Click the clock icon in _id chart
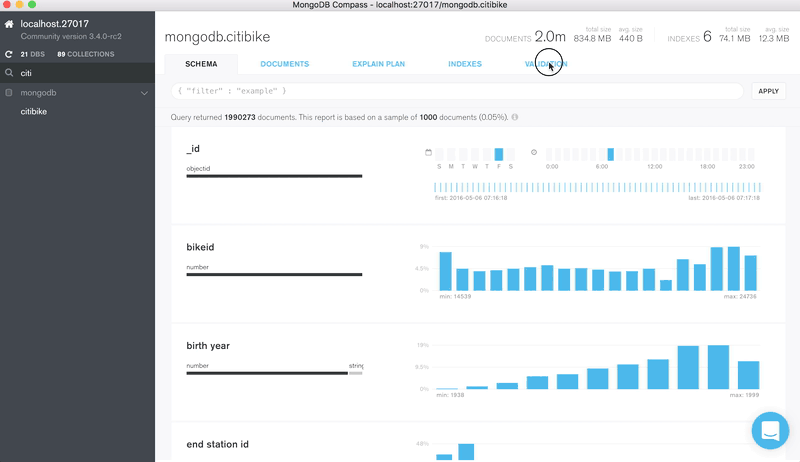800x462 pixels. click(534, 152)
